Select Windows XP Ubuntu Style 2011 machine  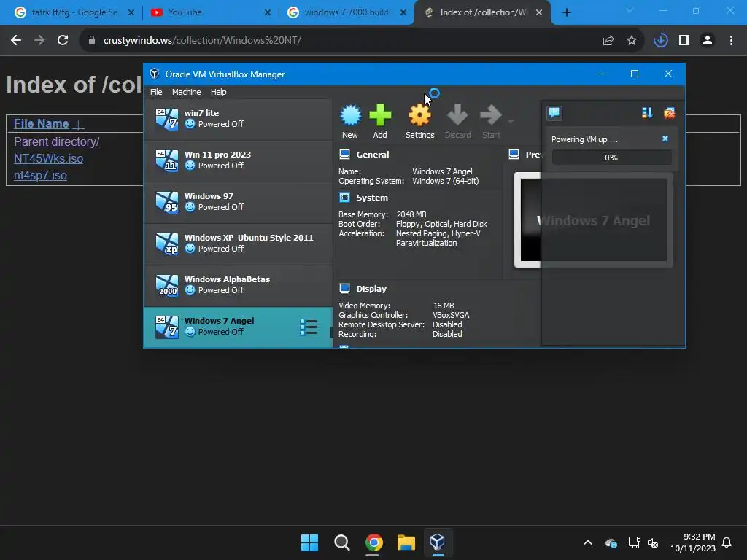238,244
